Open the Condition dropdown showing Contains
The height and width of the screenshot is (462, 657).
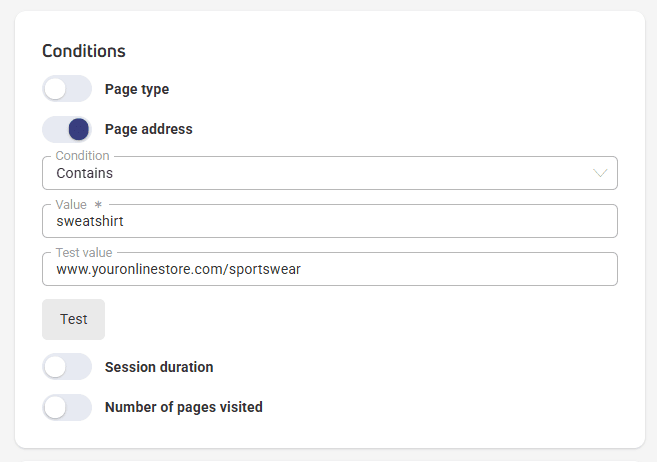point(330,173)
